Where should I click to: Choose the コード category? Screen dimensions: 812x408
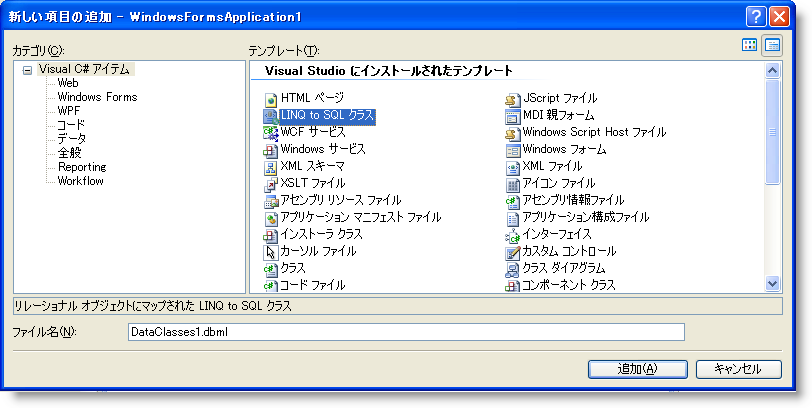(x=71, y=125)
